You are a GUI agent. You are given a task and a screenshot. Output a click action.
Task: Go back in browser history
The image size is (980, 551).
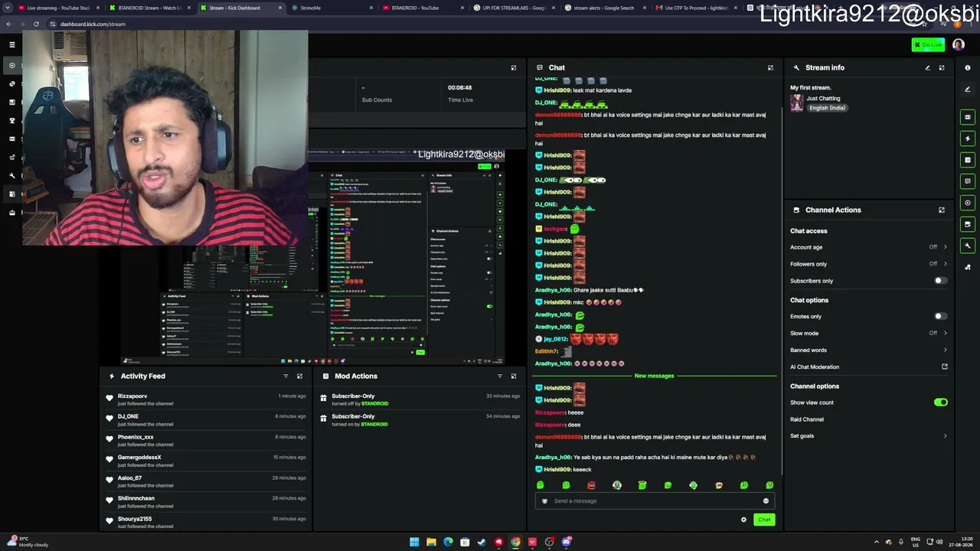coord(8,24)
